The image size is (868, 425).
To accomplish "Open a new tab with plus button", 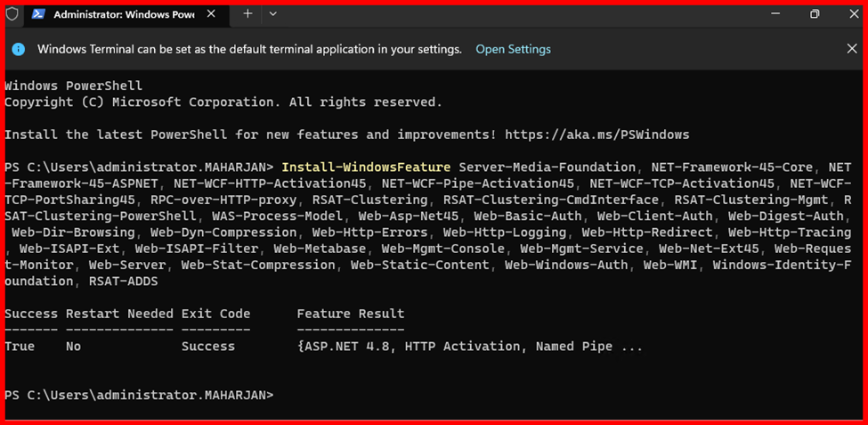I will [247, 14].
